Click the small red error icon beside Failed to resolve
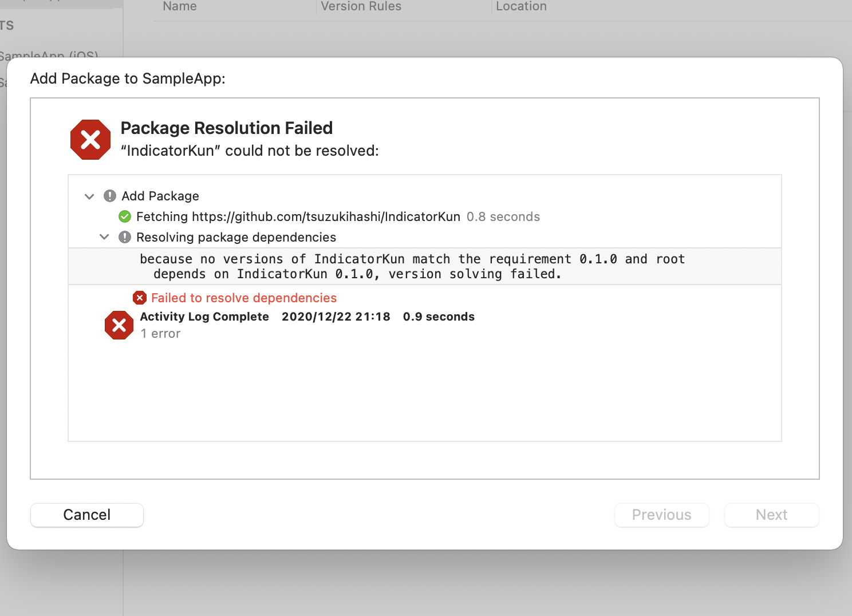 (x=140, y=298)
